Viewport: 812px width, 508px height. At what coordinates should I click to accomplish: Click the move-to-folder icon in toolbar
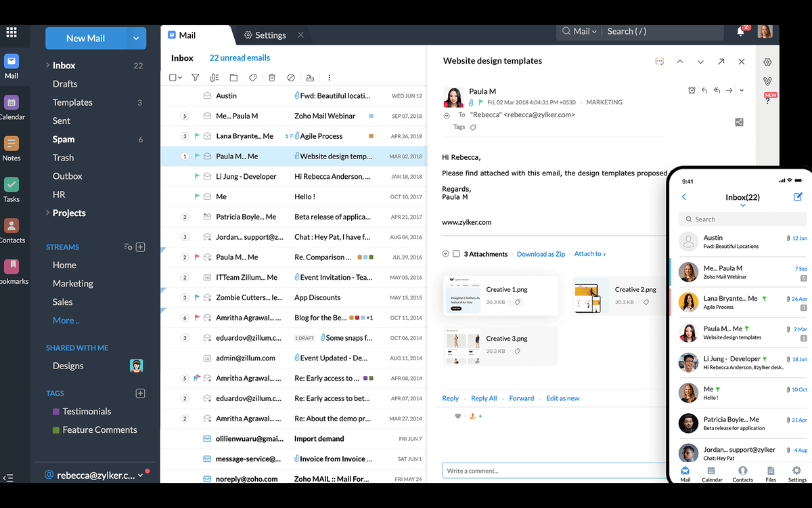(233, 78)
